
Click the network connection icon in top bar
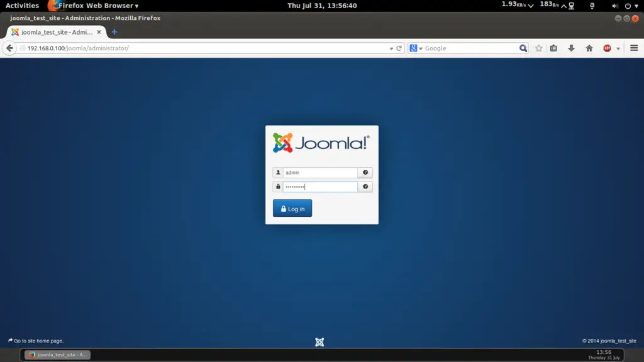click(x=571, y=6)
